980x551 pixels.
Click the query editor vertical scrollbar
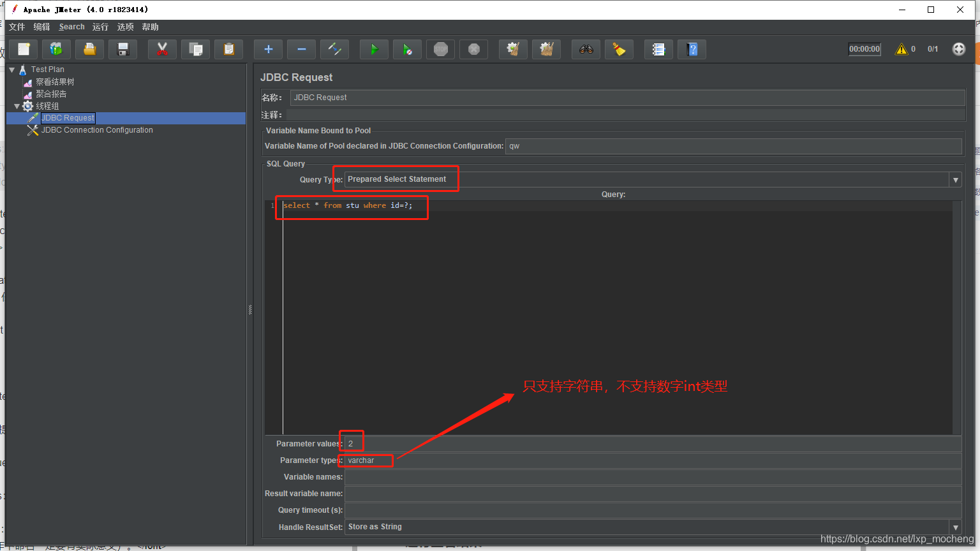point(957,318)
